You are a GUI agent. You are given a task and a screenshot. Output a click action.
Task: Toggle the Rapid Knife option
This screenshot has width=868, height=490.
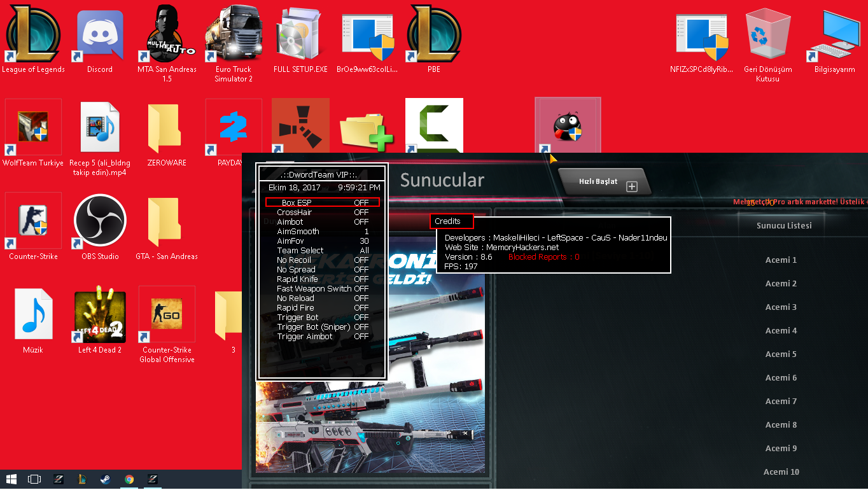click(x=323, y=279)
